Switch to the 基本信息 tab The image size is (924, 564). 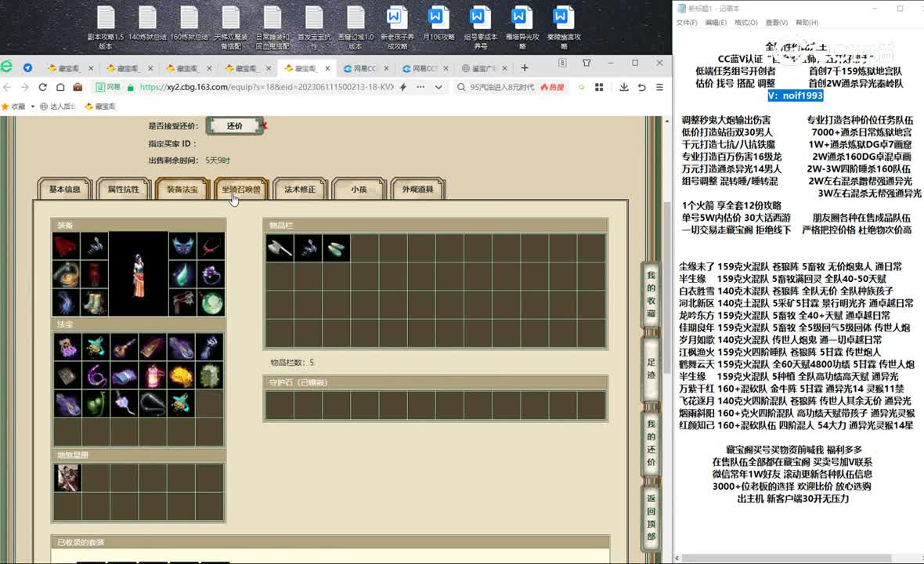tap(65, 190)
